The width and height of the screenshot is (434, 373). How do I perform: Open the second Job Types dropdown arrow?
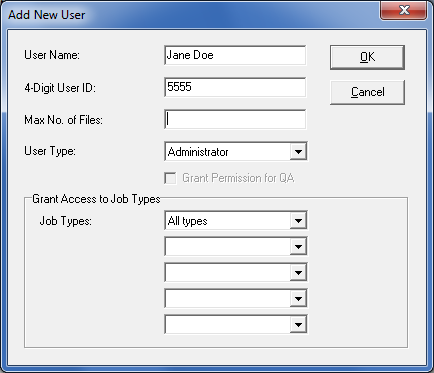tap(298, 247)
